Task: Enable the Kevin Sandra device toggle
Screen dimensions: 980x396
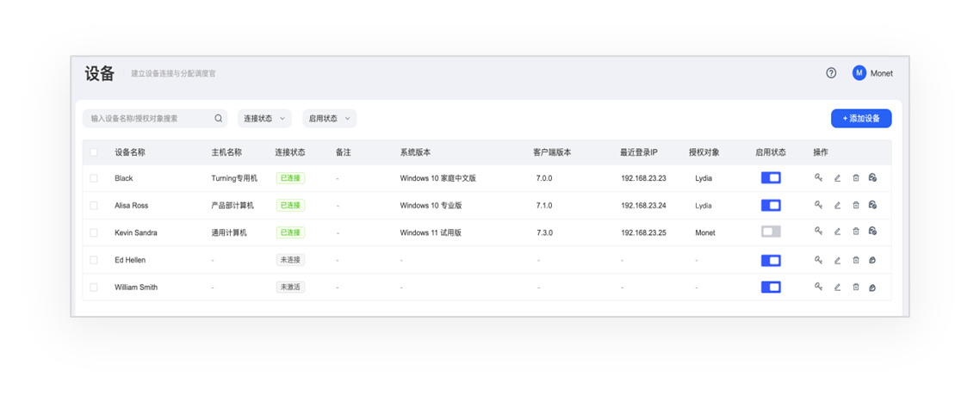Action: point(771,232)
